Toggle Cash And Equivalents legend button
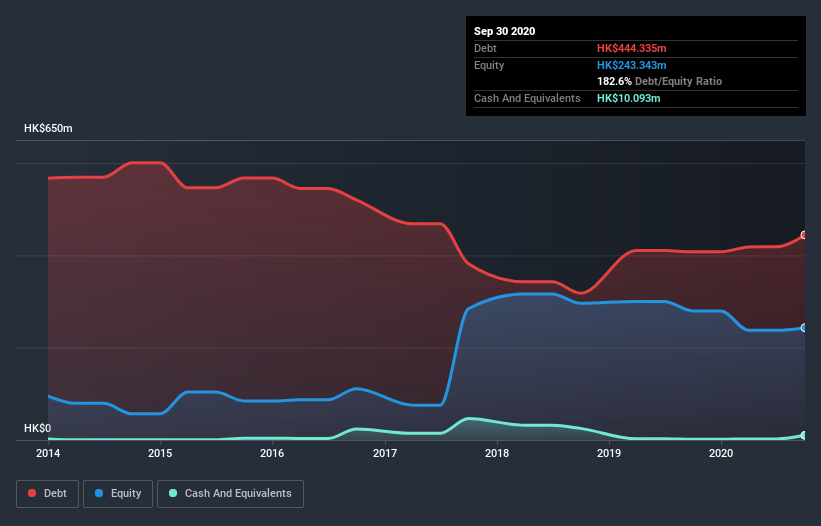Screen dimensions: 821x526 (x=230, y=494)
